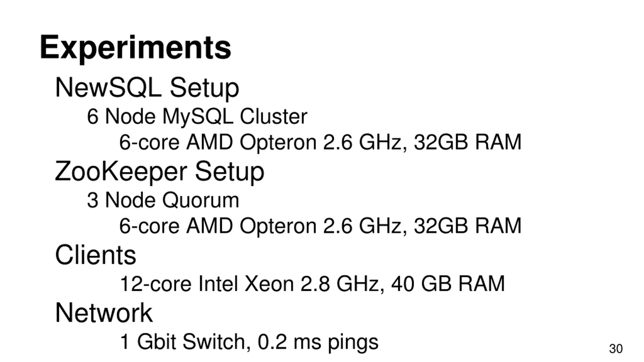Click the 0.2 ms pings text
The height and width of the screenshot is (362, 644).
click(318, 342)
